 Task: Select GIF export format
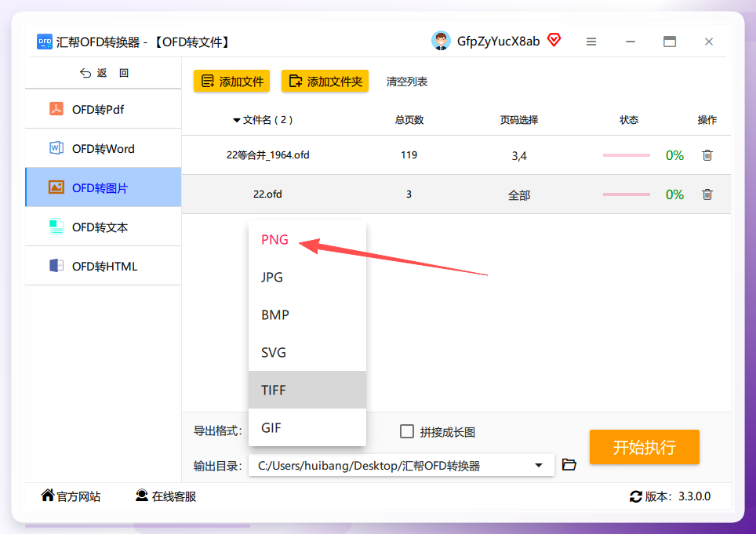[307, 427]
